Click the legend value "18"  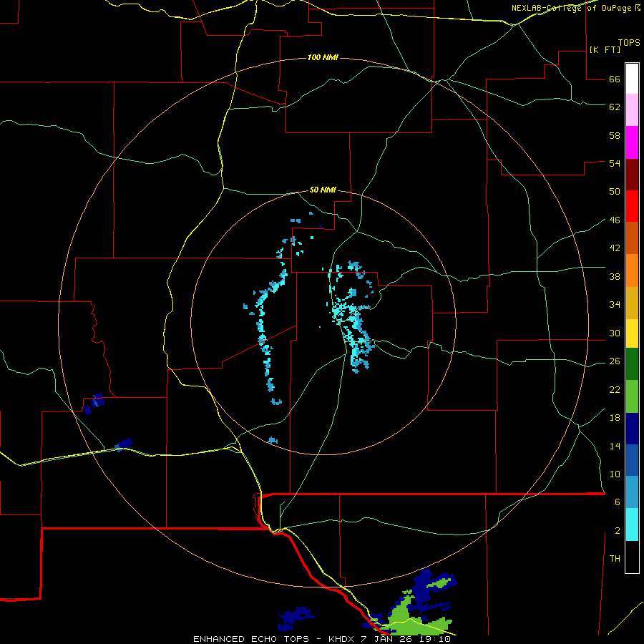click(x=615, y=418)
